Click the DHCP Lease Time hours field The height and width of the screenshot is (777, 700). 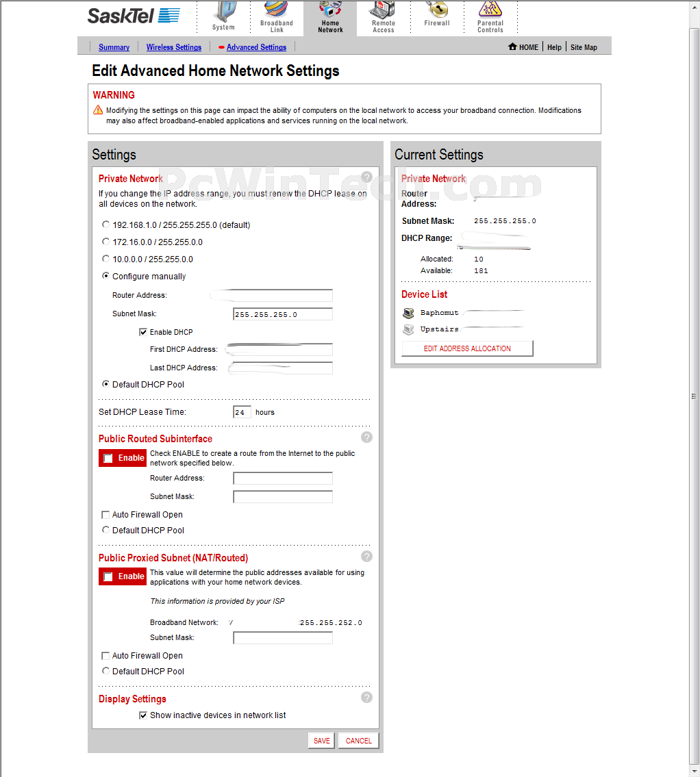coord(242,412)
